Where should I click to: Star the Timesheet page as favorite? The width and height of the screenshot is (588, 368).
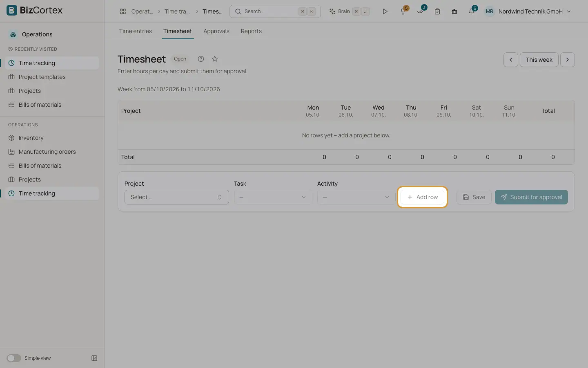coord(215,59)
